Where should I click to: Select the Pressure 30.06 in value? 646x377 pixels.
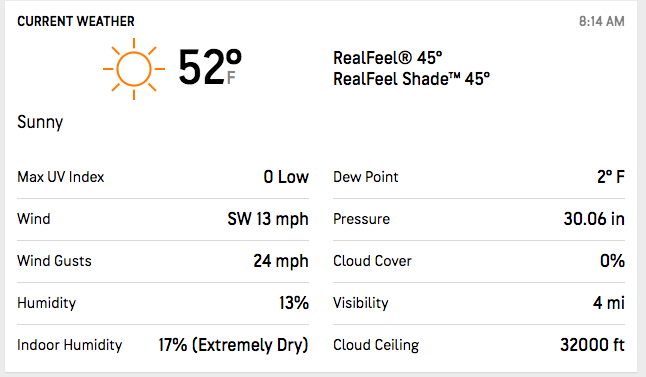pyautogui.click(x=594, y=219)
